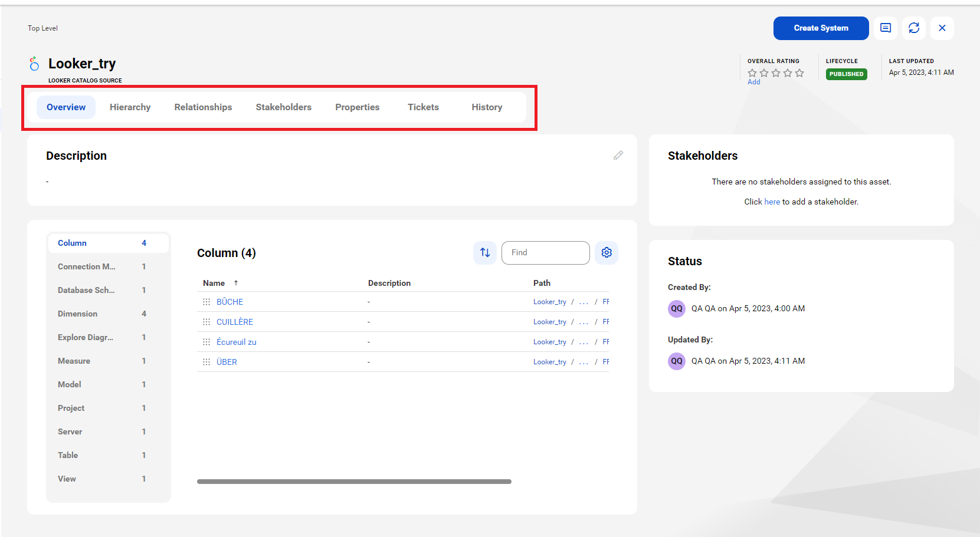
Task: Click the first rating star
Action: (x=752, y=73)
